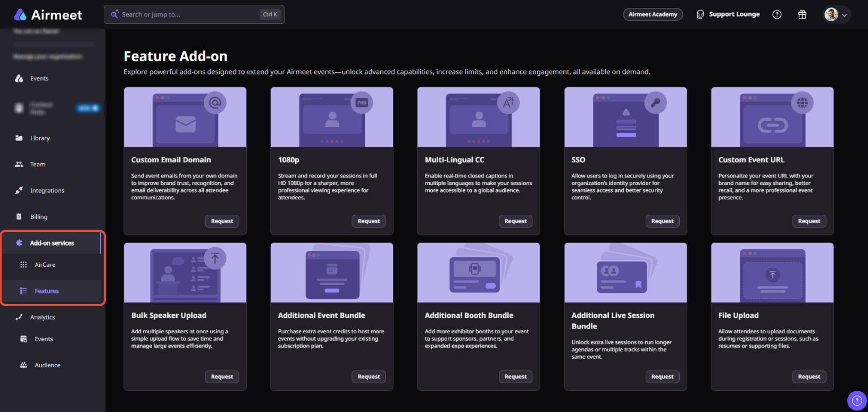Click the Custom Email Domain card image
This screenshot has width=868, height=412.
point(185,117)
